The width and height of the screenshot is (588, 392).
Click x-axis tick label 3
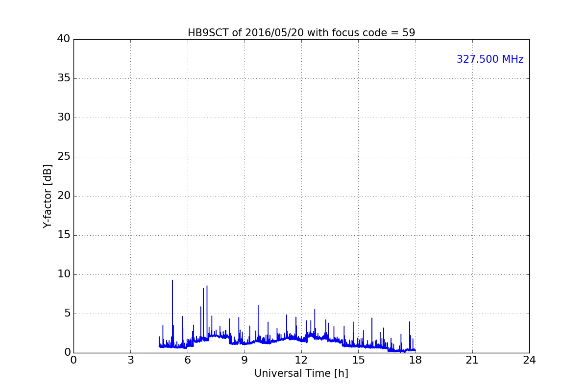click(x=130, y=360)
